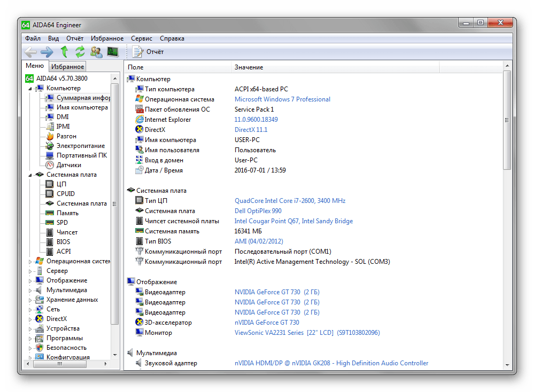
Task: Expand the Отображение tree node
Action: [30, 281]
